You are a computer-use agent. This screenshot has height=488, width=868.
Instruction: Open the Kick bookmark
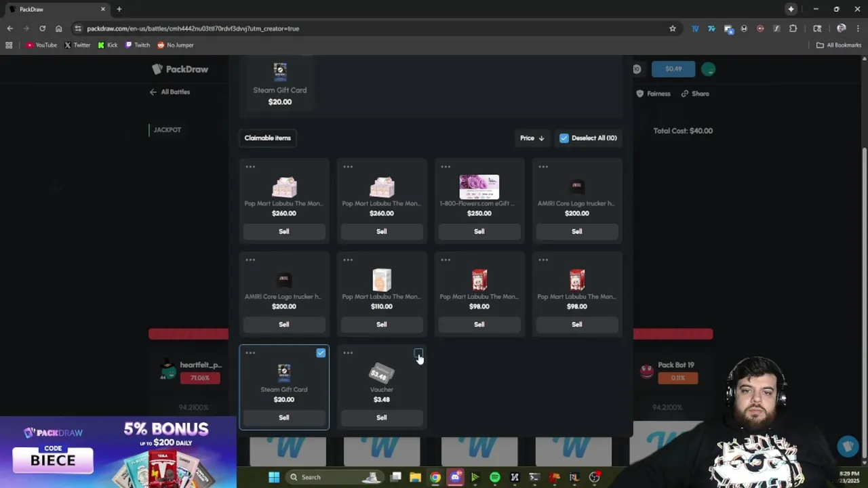pos(108,45)
